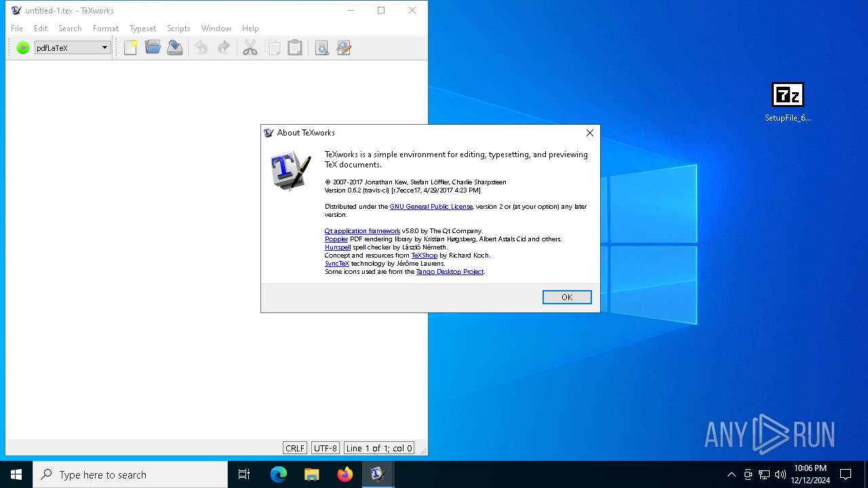This screenshot has width=868, height=488.
Task: Open the Edit menu
Action: point(41,28)
